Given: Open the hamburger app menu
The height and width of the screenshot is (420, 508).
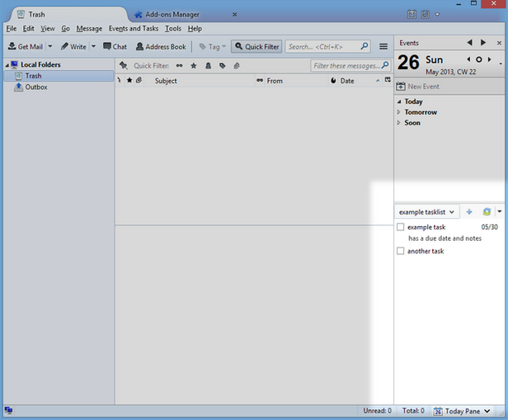Looking at the screenshot, I should click(383, 47).
